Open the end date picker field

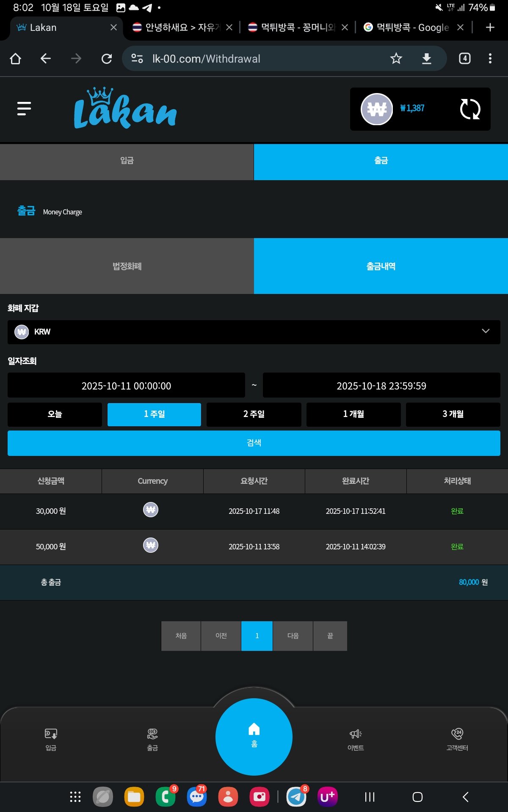(x=381, y=385)
